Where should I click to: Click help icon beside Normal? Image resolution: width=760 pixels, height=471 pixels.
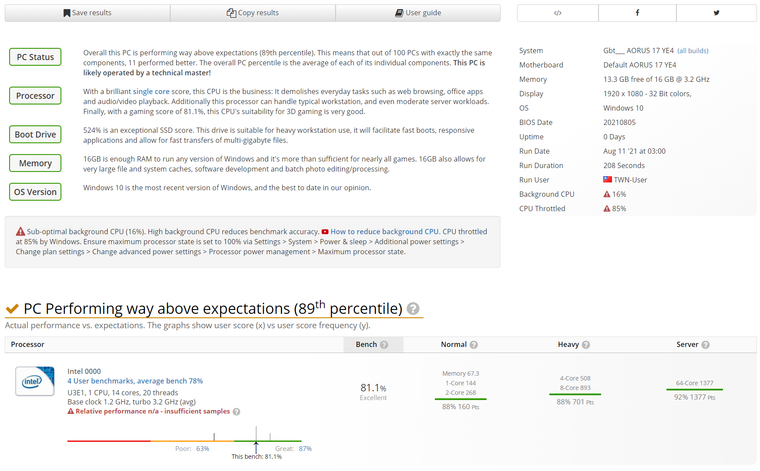coord(474,345)
